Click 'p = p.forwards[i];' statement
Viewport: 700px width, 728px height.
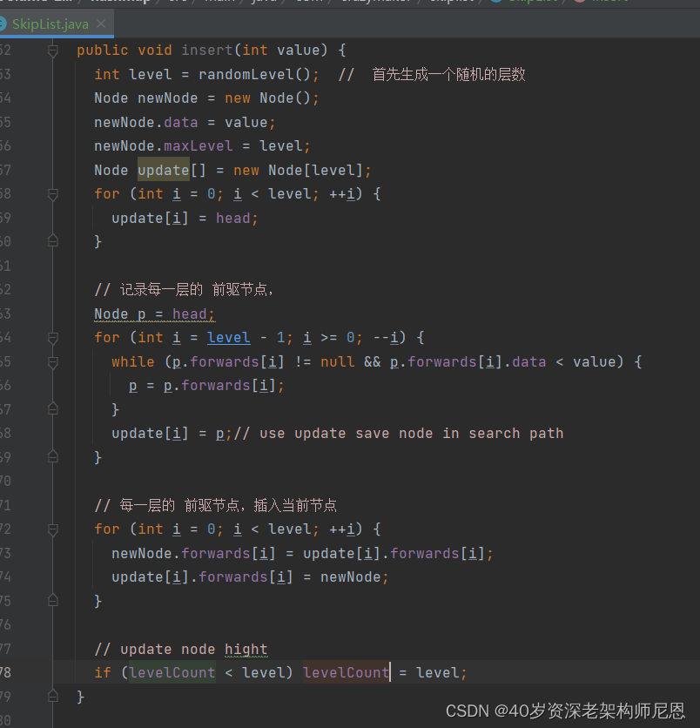point(206,386)
